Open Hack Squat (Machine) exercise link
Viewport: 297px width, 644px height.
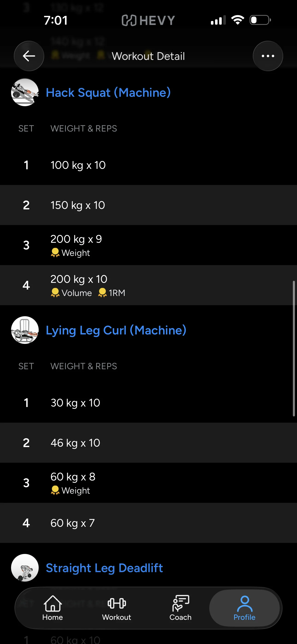point(108,93)
